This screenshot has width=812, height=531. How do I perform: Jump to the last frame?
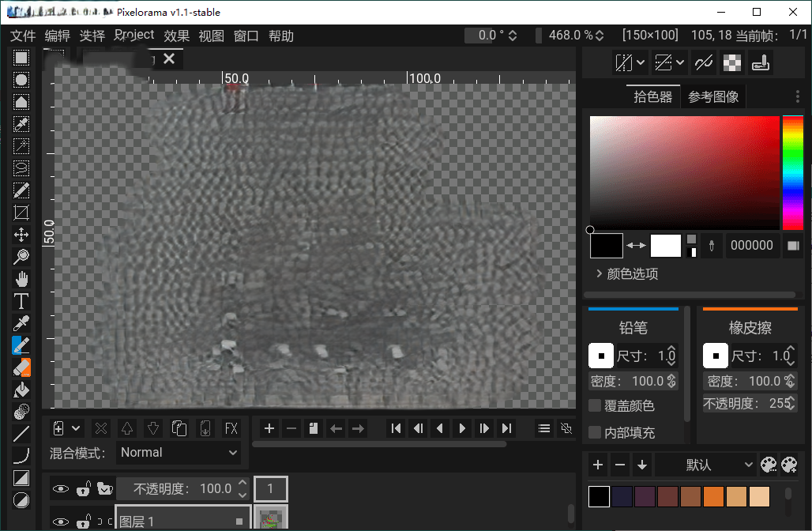[506, 428]
